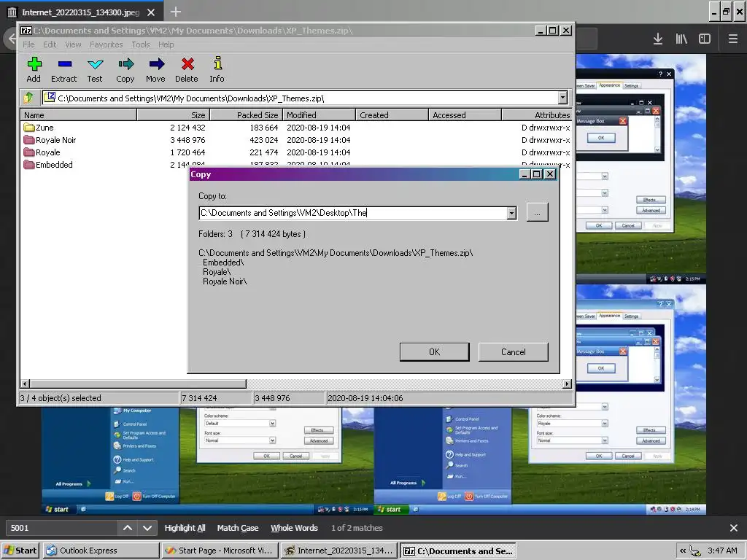Open the browser hamburger menu
Image resolution: width=747 pixels, height=560 pixels.
pyautogui.click(x=732, y=39)
